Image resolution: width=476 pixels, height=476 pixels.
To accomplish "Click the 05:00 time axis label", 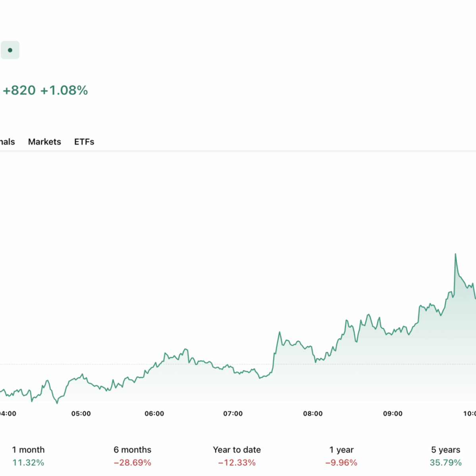I will (x=81, y=414).
